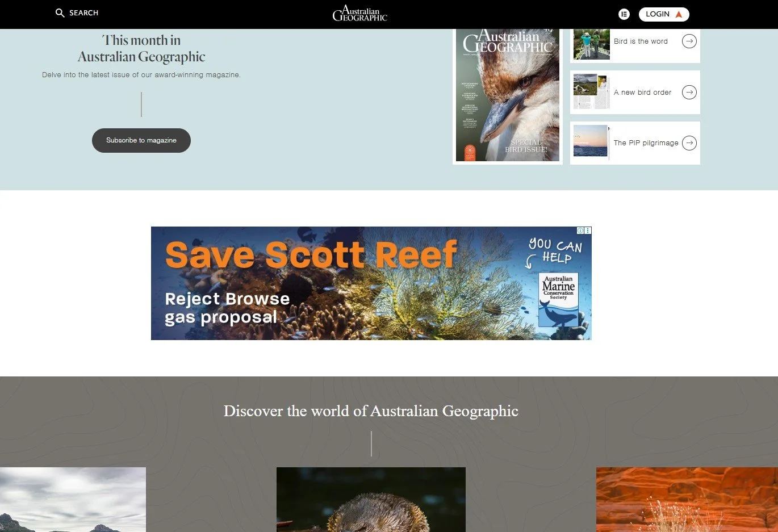The height and width of the screenshot is (532, 778).
Task: Click the LOGIN button
Action: pos(664,14)
